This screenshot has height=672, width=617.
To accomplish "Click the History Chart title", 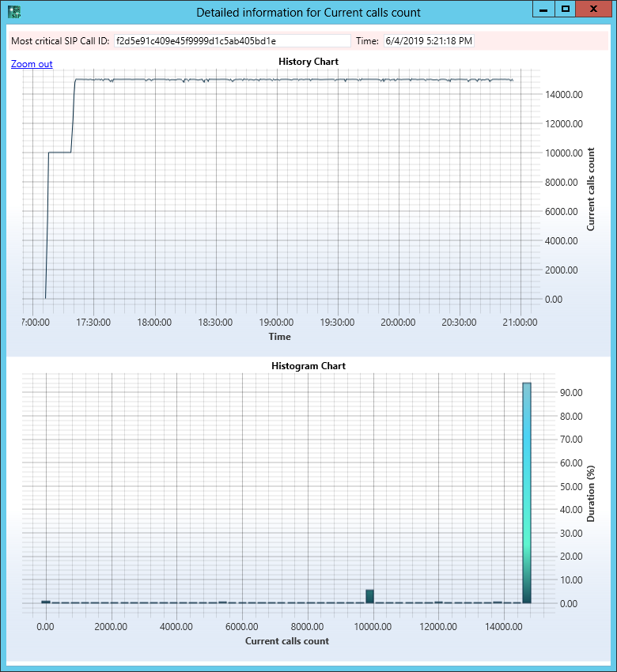I will click(308, 62).
